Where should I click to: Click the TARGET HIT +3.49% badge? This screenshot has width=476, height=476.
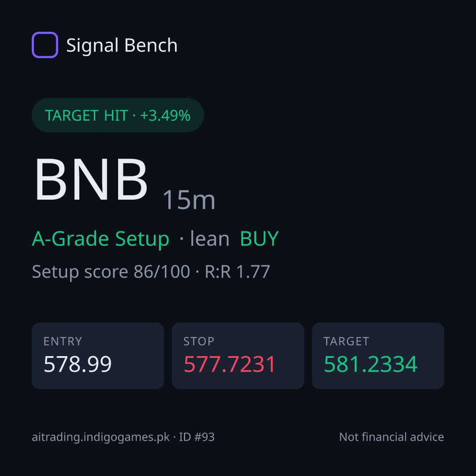click(118, 115)
